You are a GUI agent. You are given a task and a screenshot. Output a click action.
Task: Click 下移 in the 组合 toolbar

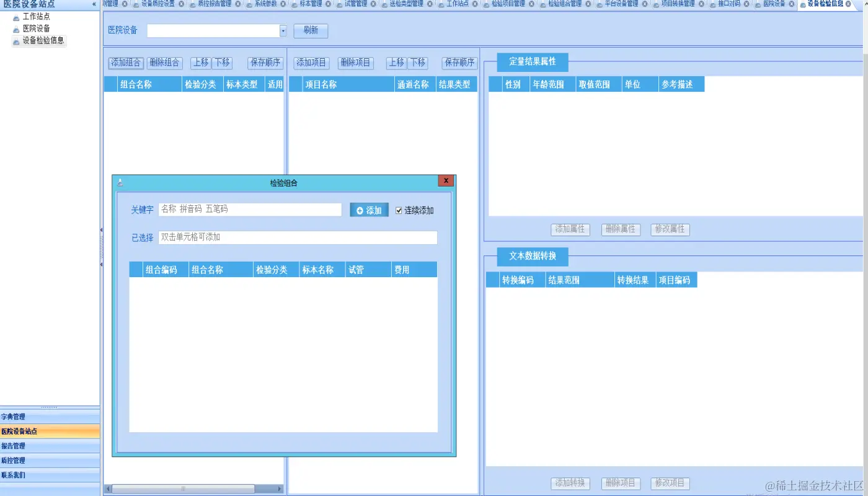[x=222, y=63]
